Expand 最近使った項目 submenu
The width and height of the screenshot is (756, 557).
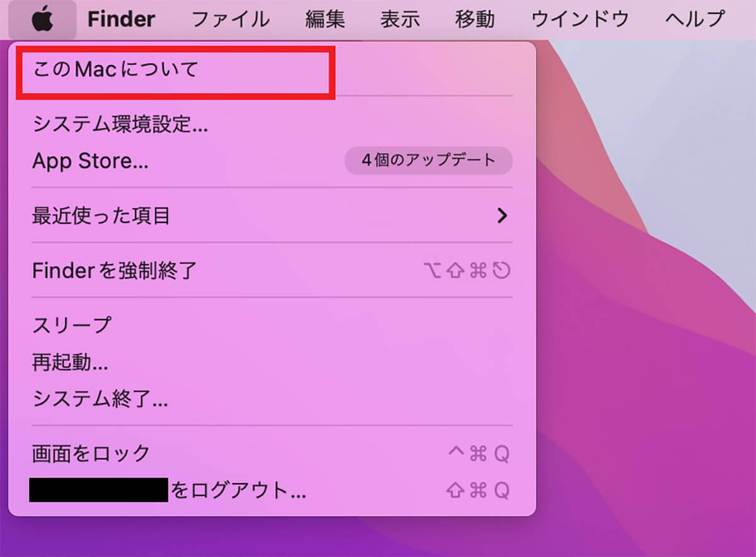coord(272,216)
